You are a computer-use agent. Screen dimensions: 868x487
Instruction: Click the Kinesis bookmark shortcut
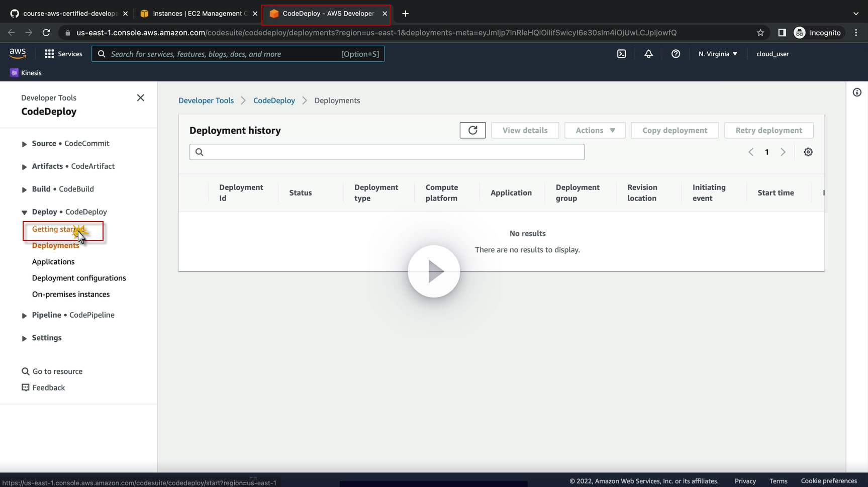point(26,73)
